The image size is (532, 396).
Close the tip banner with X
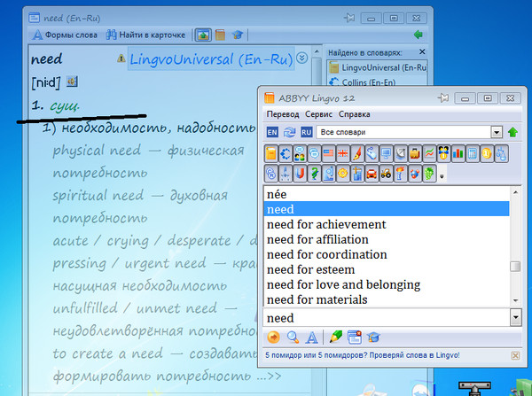515,355
